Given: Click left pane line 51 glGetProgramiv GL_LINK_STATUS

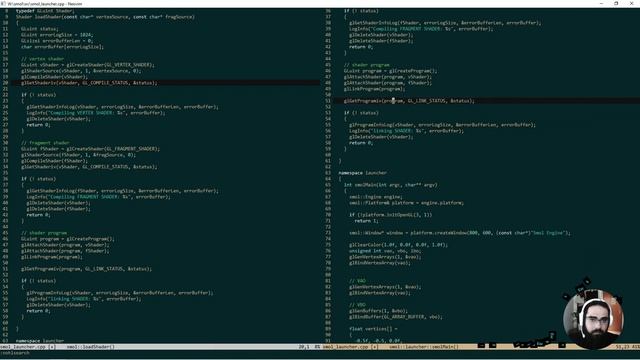Looking at the screenshot, I should pos(87,269).
